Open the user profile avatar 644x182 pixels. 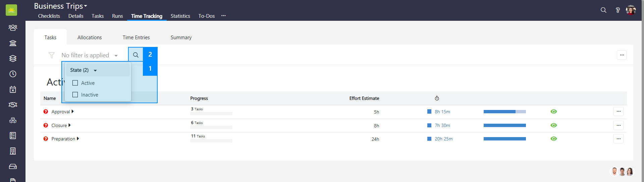[x=631, y=10]
